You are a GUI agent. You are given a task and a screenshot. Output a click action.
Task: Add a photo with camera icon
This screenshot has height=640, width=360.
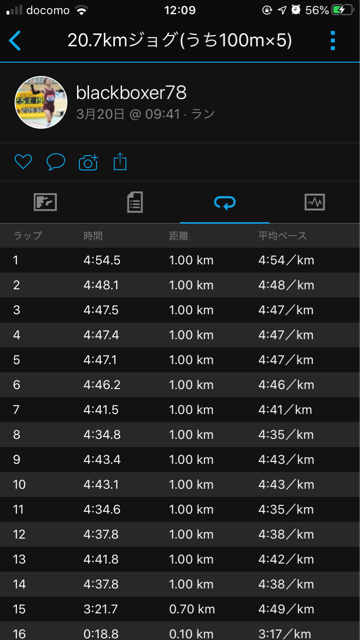point(89,162)
